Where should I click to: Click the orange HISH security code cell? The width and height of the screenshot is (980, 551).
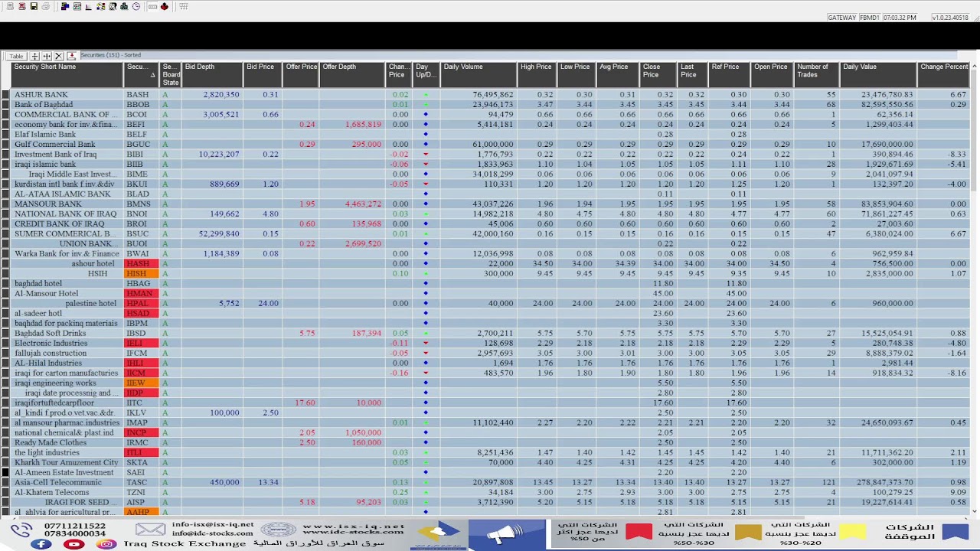142,274
